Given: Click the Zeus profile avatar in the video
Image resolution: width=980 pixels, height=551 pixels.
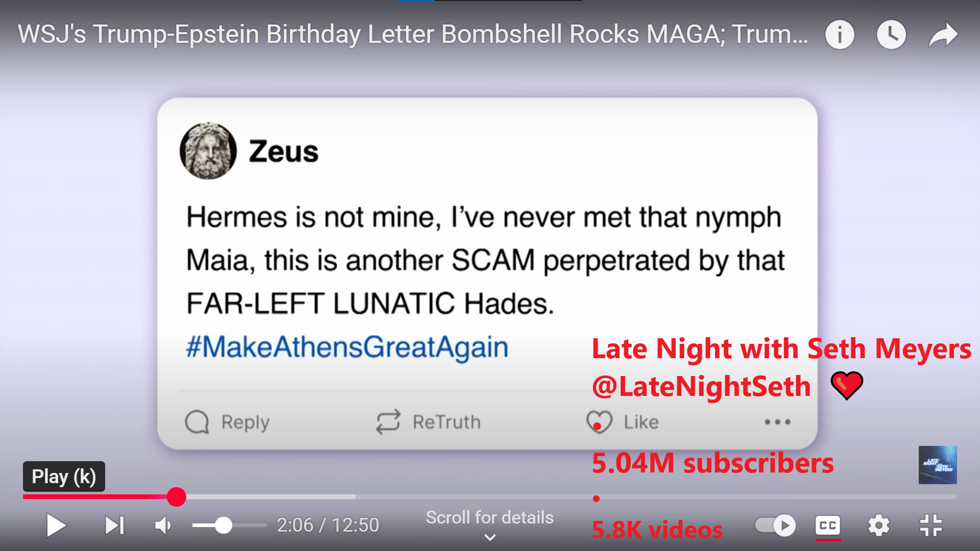Looking at the screenshot, I should 208,151.
